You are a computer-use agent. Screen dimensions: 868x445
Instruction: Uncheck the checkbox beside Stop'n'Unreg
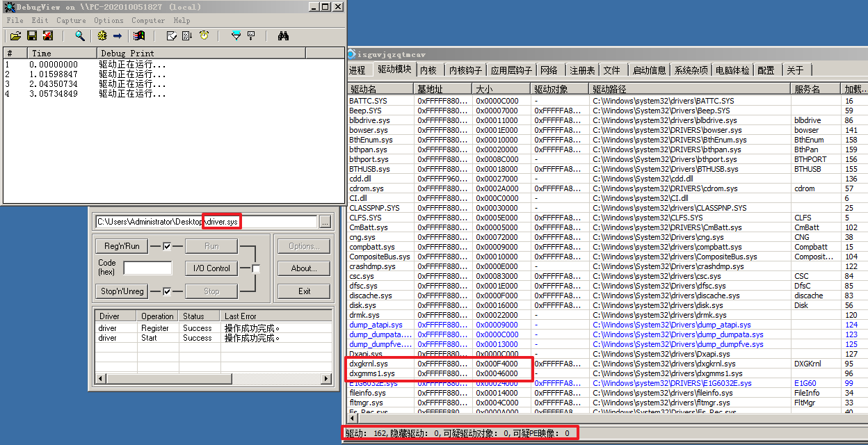167,291
